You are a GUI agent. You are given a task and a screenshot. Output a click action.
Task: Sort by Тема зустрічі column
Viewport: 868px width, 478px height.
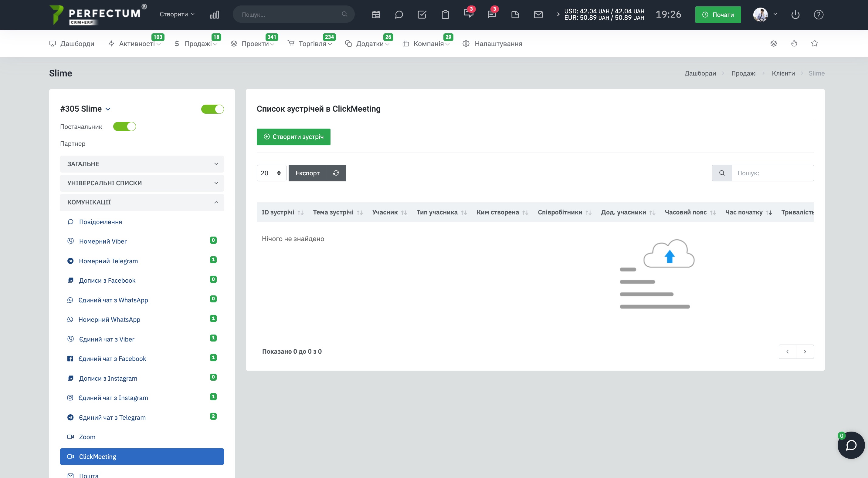click(x=337, y=212)
